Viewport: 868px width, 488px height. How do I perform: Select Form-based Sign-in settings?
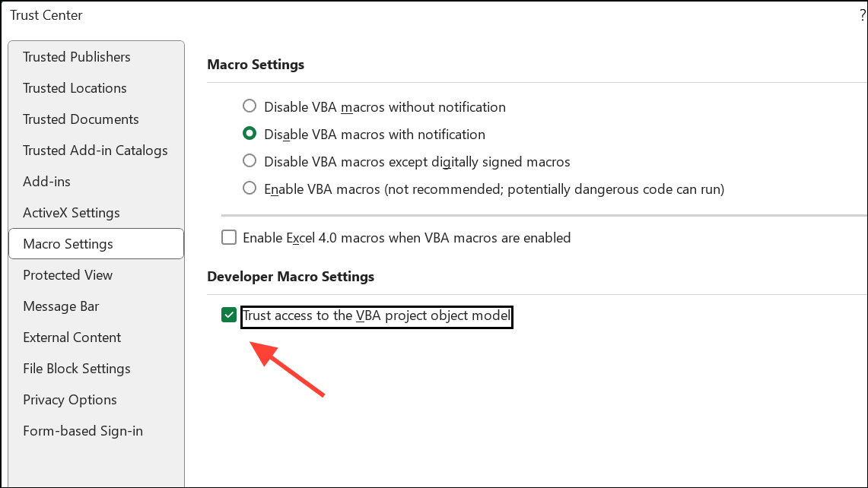82,430
